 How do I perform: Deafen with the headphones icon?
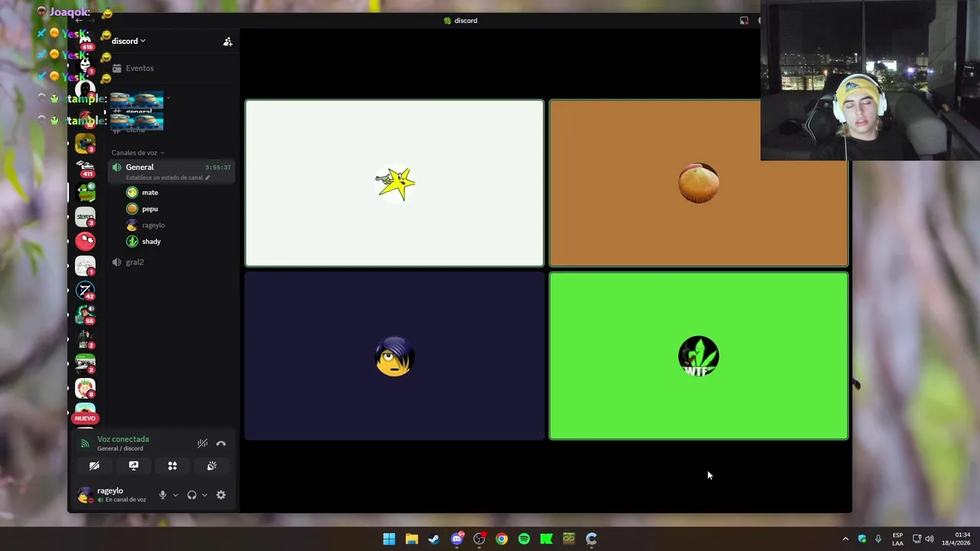pyautogui.click(x=191, y=495)
